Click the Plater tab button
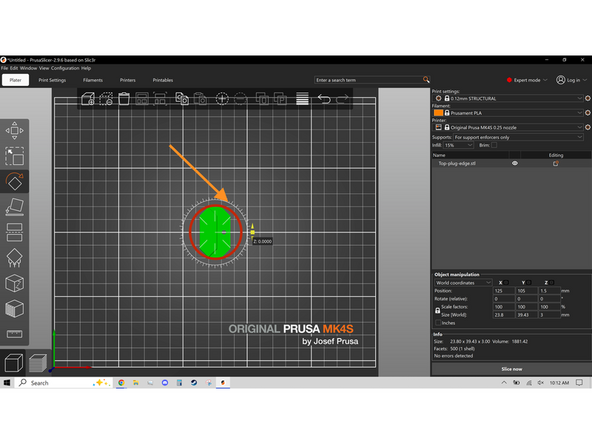 coord(15,80)
